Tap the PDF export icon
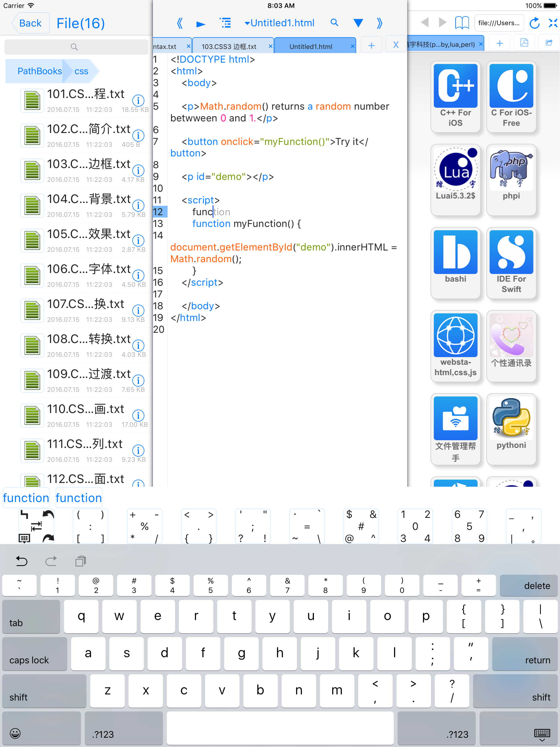The height and width of the screenshot is (747, 560). point(524,43)
